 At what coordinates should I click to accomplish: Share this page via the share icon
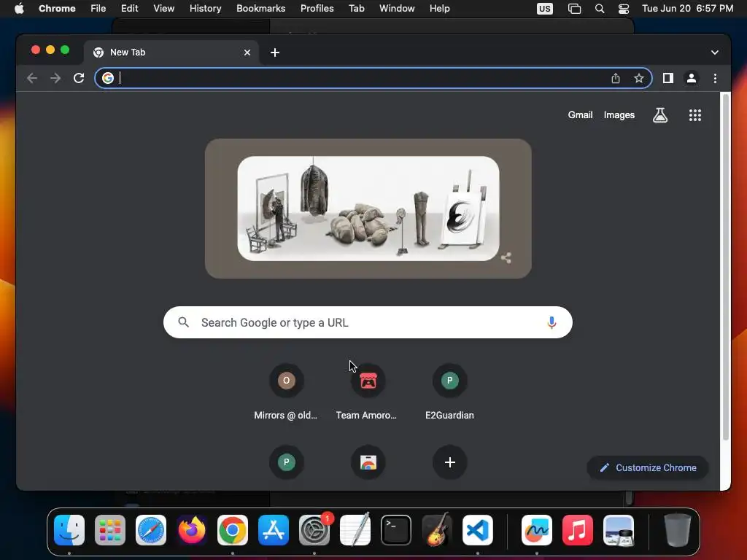(x=616, y=78)
